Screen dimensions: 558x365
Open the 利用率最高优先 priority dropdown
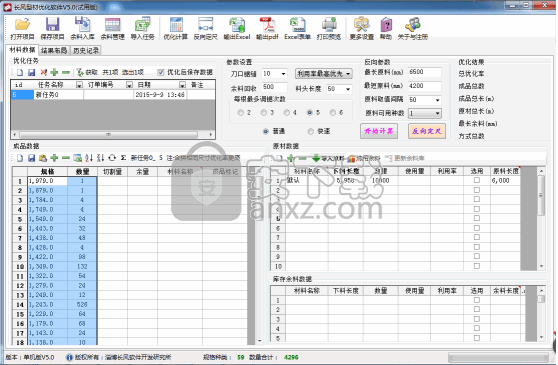tap(324, 74)
